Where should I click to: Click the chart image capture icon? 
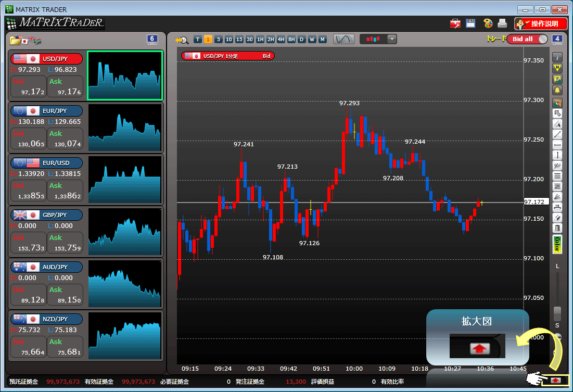point(557,79)
